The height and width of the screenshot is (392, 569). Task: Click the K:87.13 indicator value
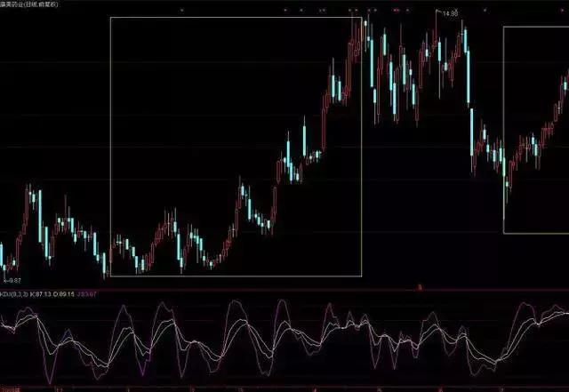(41, 294)
